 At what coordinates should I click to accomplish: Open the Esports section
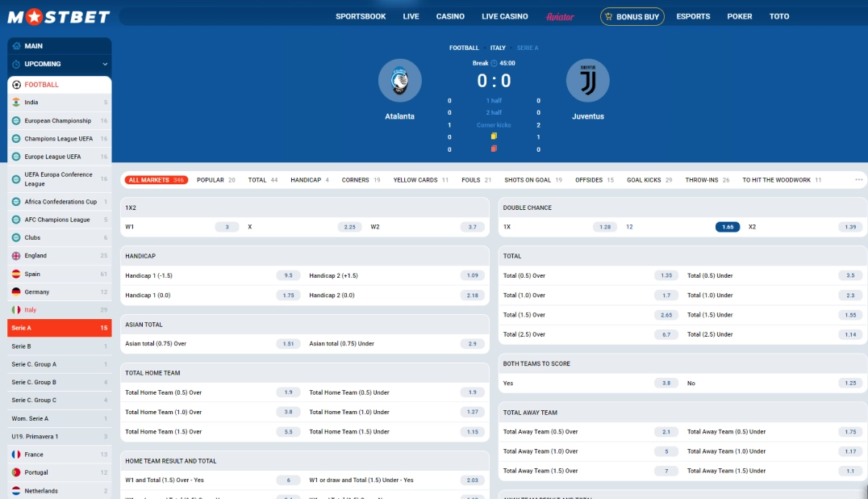[693, 17]
